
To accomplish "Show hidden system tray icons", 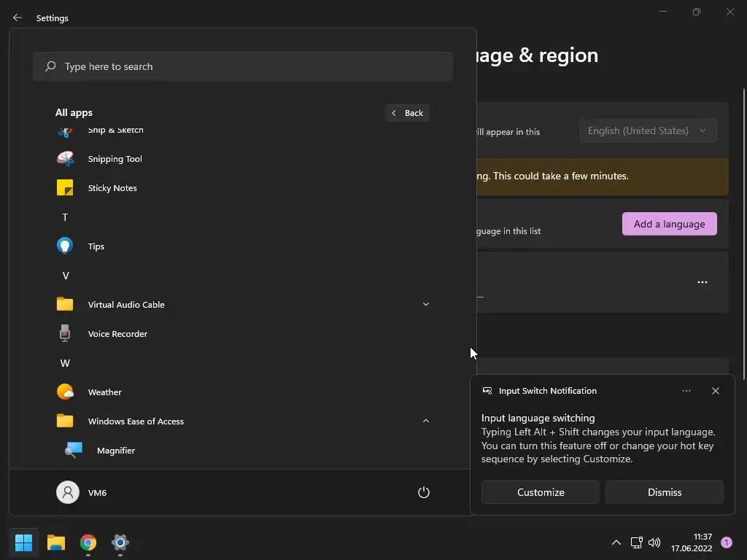I will pos(616,542).
